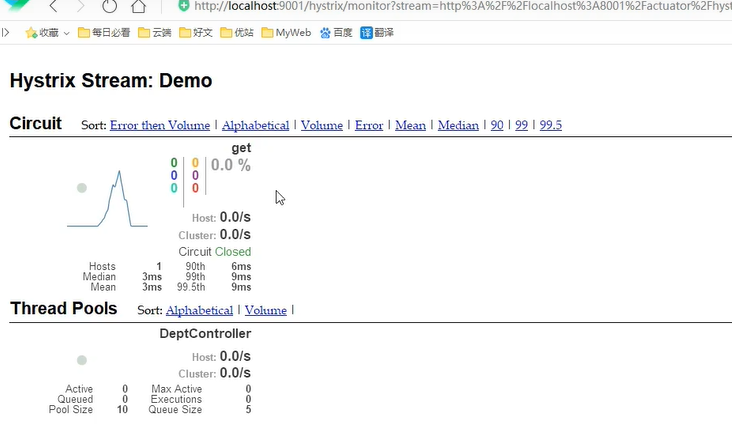Focus the localhost:9001 address bar URL

462,6
